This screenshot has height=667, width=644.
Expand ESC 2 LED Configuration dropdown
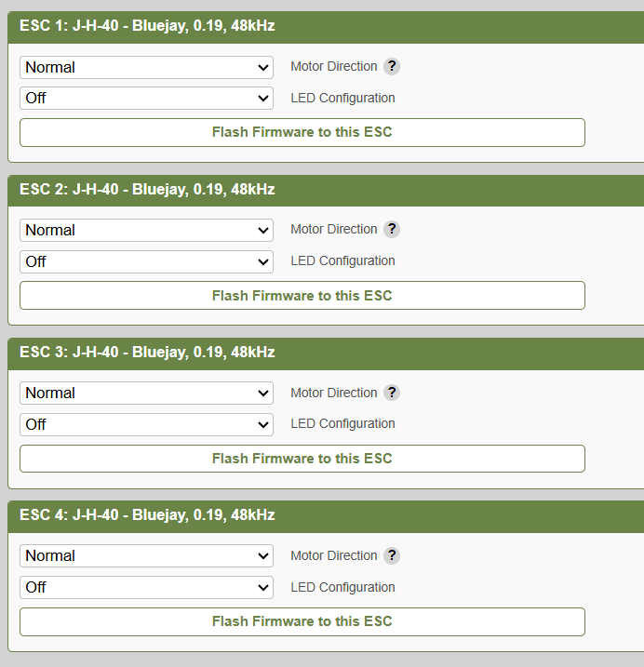coord(146,261)
